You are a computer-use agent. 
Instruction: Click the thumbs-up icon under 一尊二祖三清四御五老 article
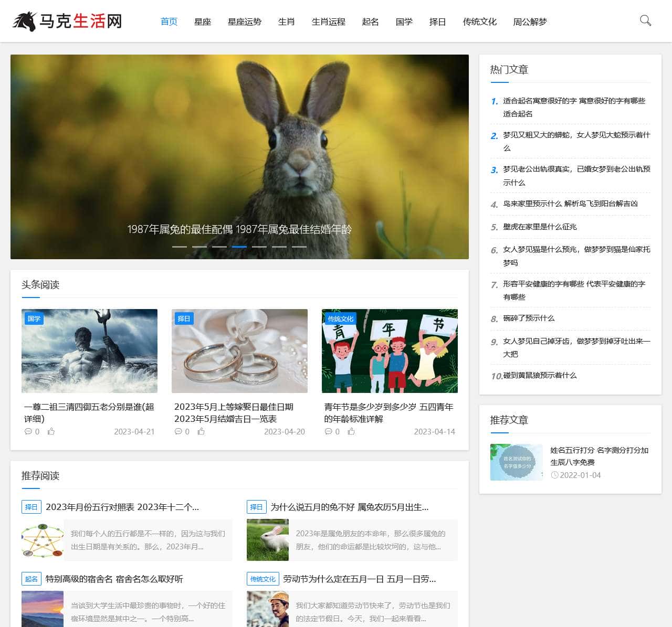50,431
